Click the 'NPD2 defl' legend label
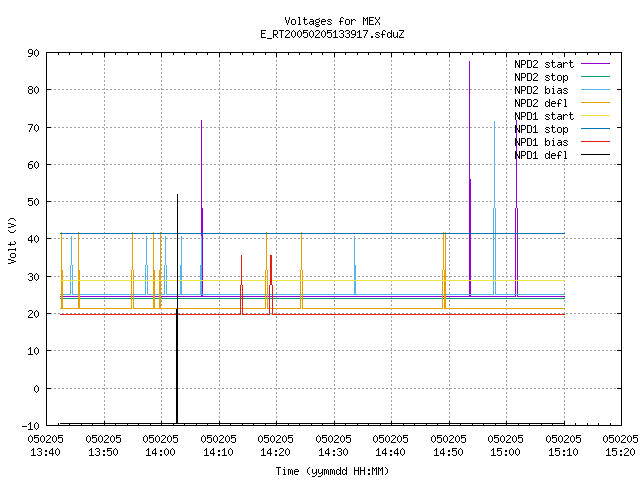640x480 pixels. [x=541, y=103]
